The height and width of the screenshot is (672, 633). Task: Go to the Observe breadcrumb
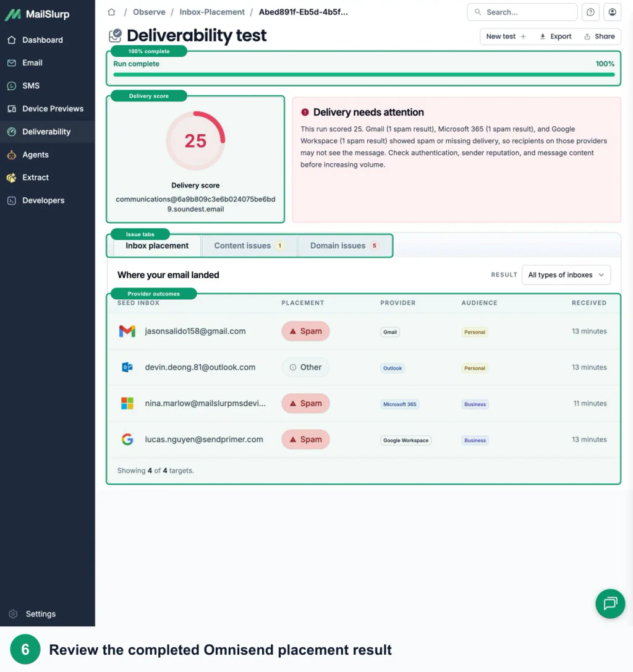149,12
